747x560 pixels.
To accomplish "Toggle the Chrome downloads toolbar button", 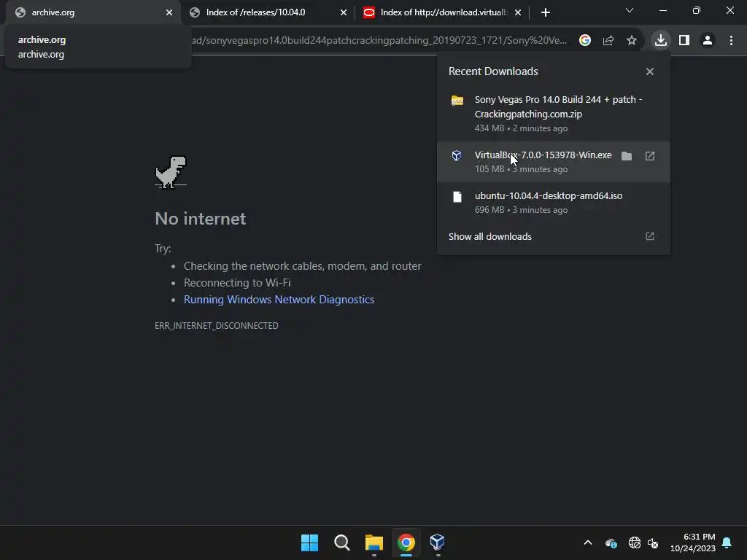I will click(661, 41).
